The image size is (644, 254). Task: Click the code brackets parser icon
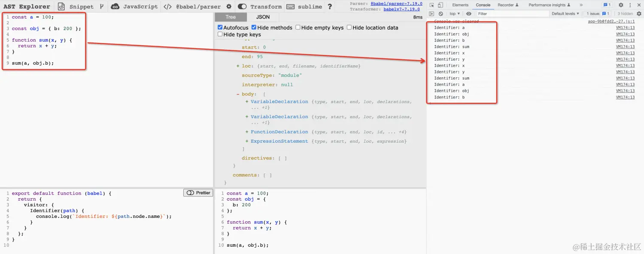tap(168, 6)
